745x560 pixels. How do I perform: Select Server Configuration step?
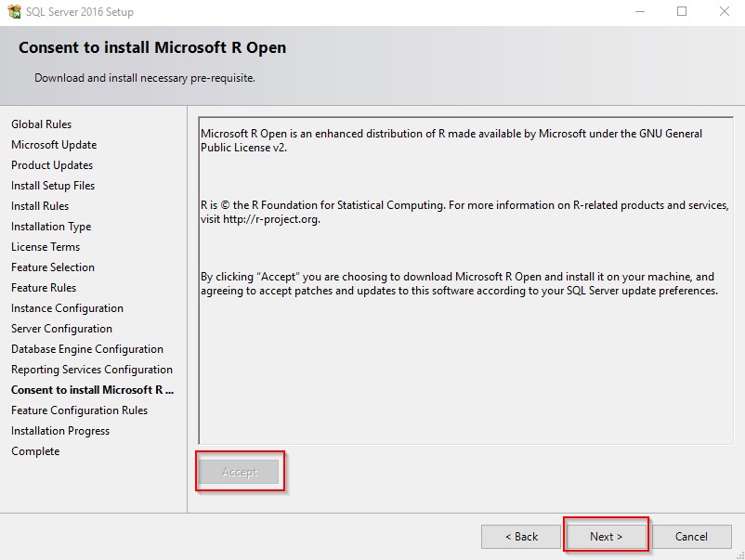pyautogui.click(x=61, y=329)
